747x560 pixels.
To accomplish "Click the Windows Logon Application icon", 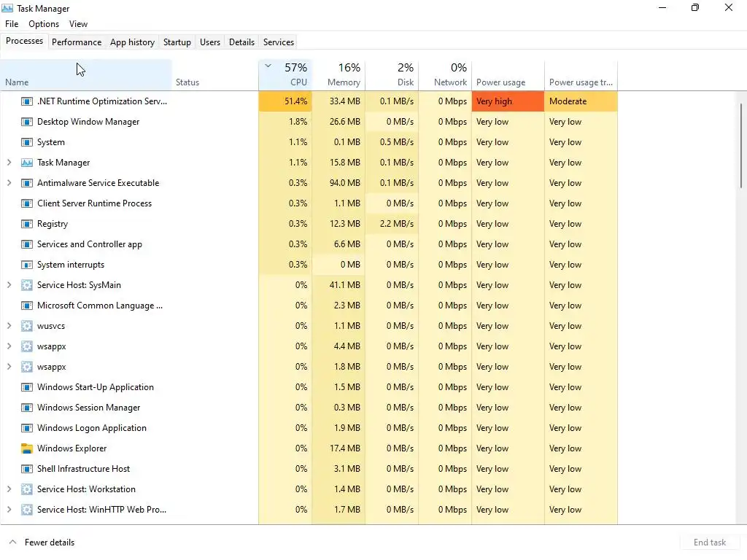I will [27, 428].
